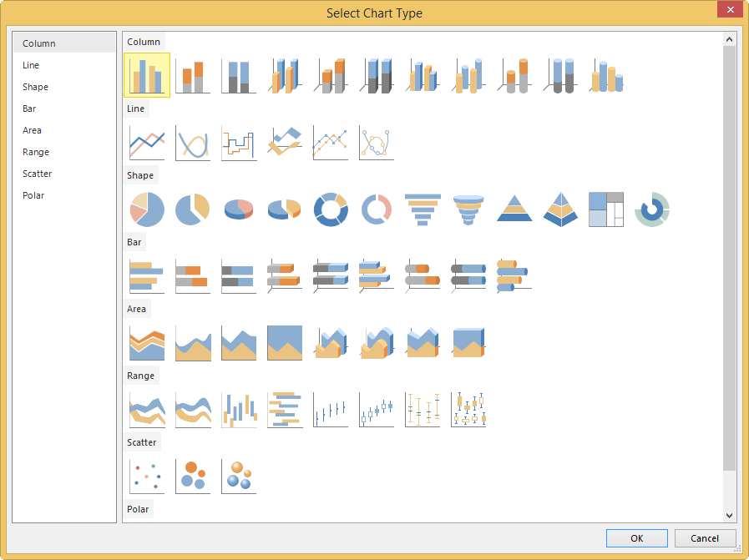Select the 3D area chart icon
The width and height of the screenshot is (749, 560).
(x=331, y=343)
